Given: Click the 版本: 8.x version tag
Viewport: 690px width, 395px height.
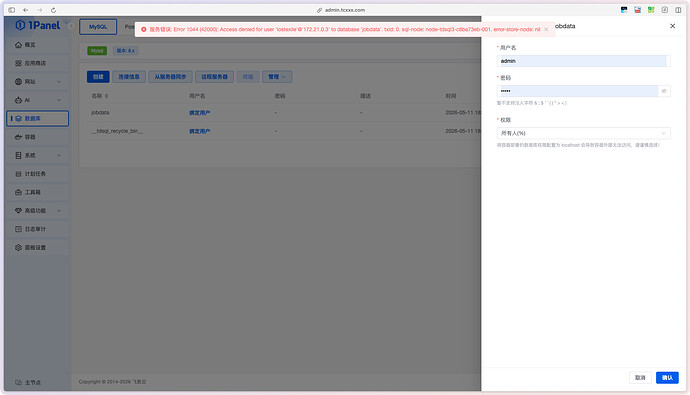Looking at the screenshot, I should coord(125,51).
